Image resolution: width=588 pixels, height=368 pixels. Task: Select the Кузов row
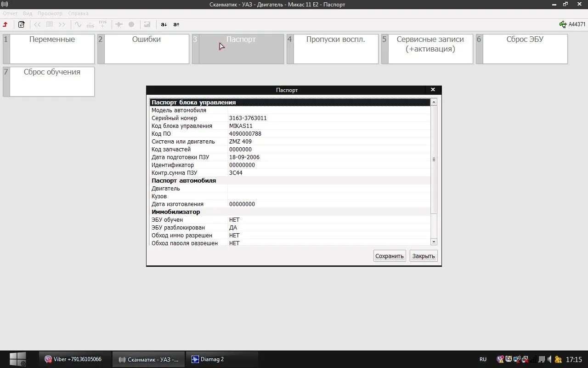point(290,196)
